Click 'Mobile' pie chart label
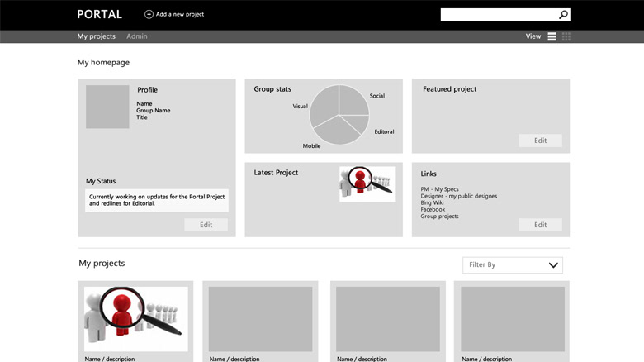 tap(311, 146)
